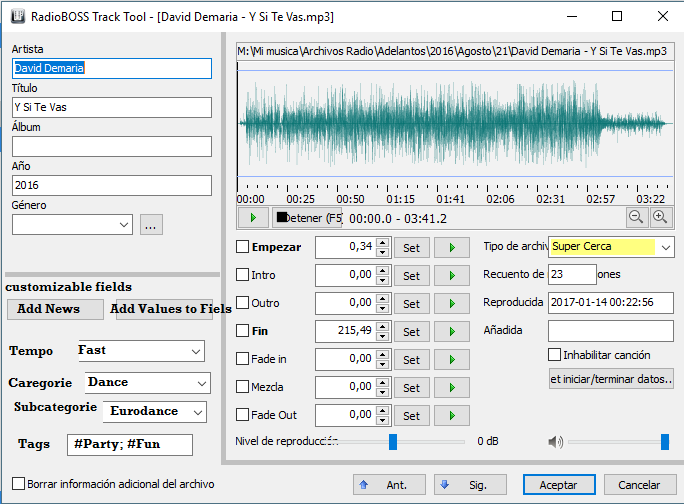Set the Fade Out marker
This screenshot has width=684, height=504.
(x=411, y=415)
